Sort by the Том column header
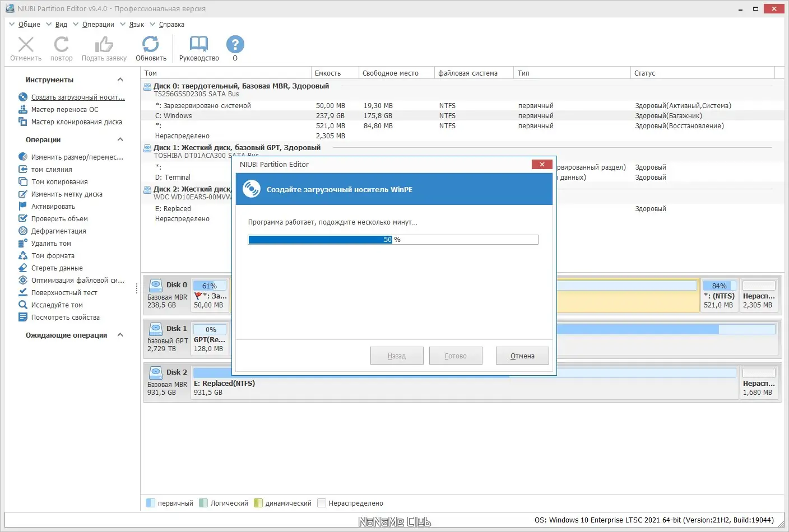 click(x=226, y=73)
